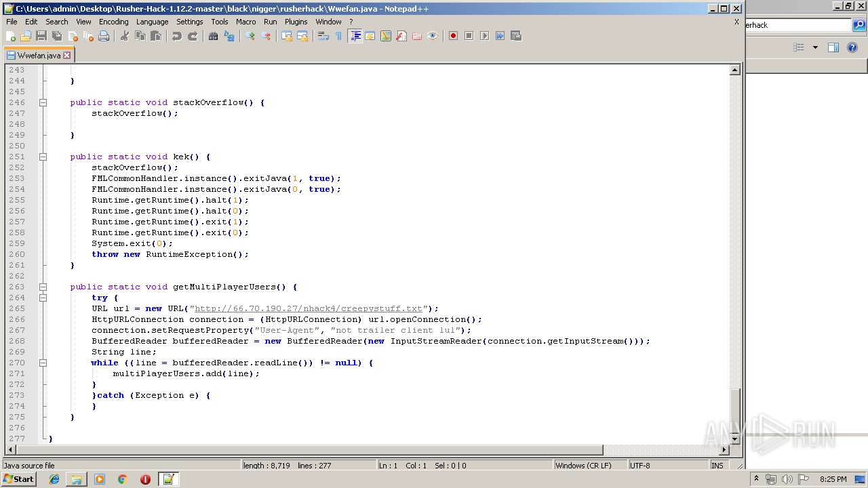The height and width of the screenshot is (488, 868).
Task: Paste from clipboard via the toolbar
Action: 155,36
